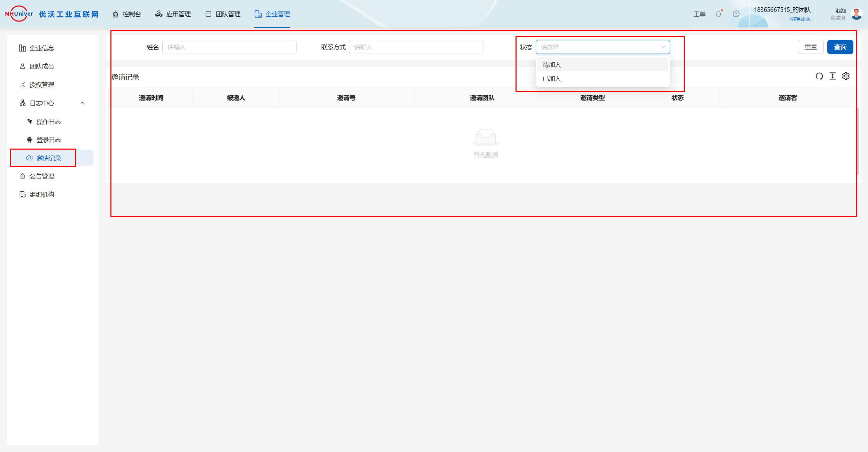Open table column settings gear

click(x=846, y=76)
